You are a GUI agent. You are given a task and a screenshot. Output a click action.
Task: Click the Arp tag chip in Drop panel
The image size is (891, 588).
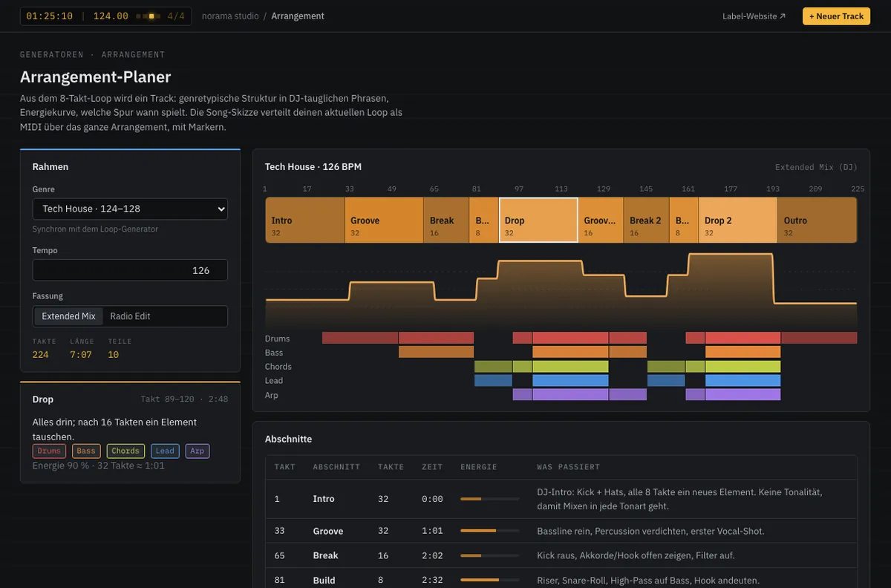point(197,451)
